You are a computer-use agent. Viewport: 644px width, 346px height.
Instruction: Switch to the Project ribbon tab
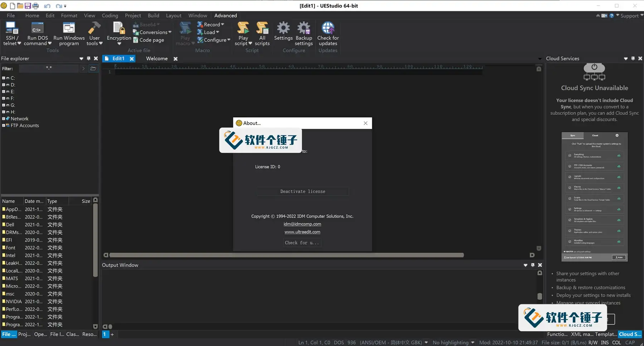coord(133,15)
